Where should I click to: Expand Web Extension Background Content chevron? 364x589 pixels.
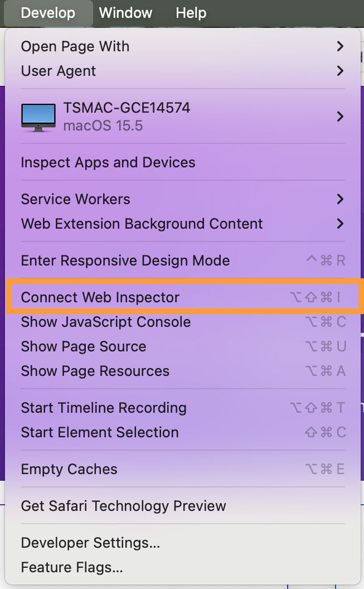pos(340,224)
